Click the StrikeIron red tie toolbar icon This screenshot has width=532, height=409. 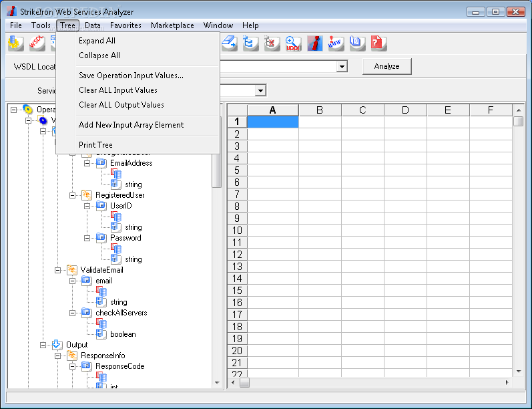pos(315,43)
